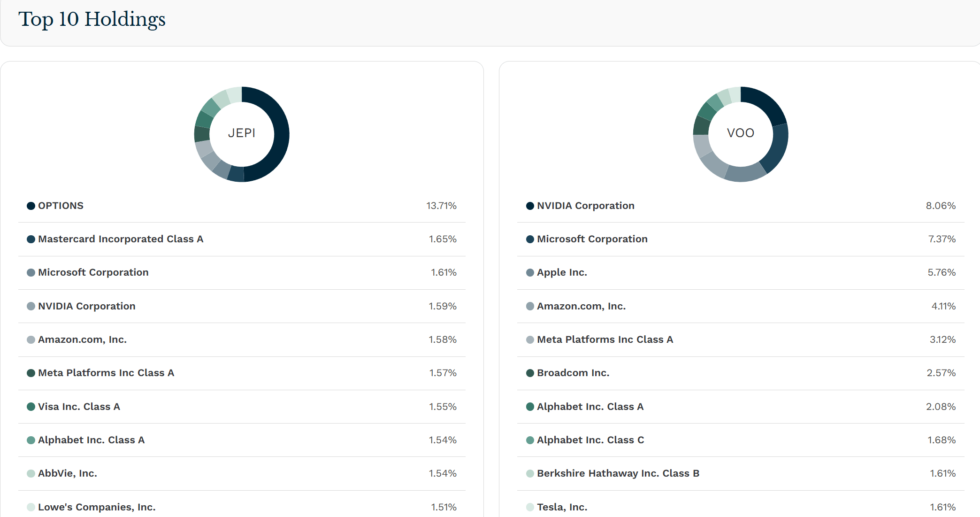Click Lowe's Companies, Inc. holding
The image size is (980, 517).
[96, 507]
